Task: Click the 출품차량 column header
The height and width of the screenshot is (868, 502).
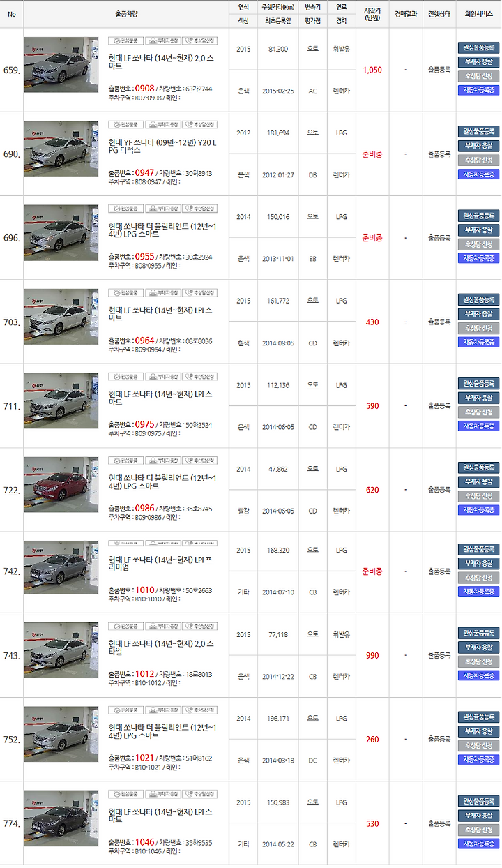Action: coord(126,14)
